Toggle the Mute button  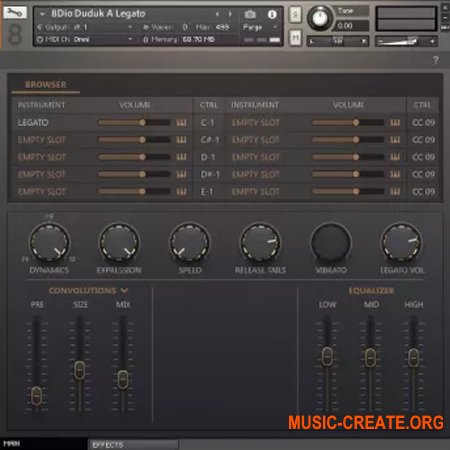(x=295, y=38)
